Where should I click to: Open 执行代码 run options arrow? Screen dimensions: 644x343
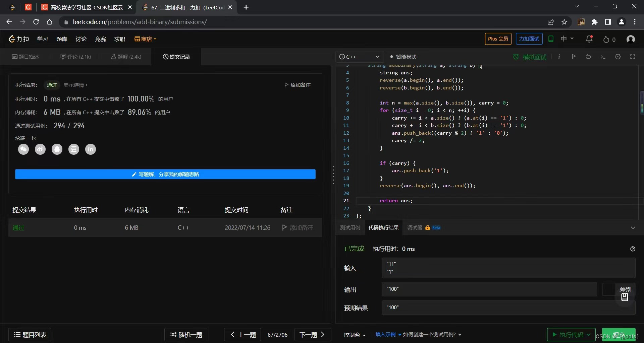tap(589, 335)
